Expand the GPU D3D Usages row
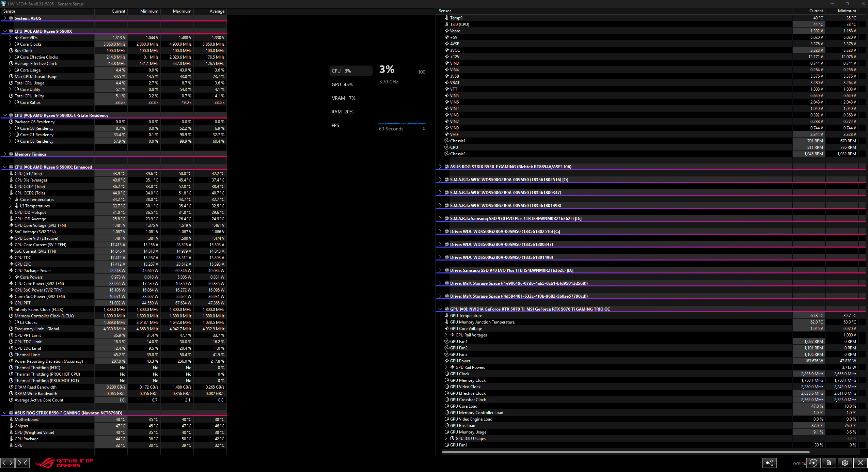868x472 pixels. tap(446, 438)
